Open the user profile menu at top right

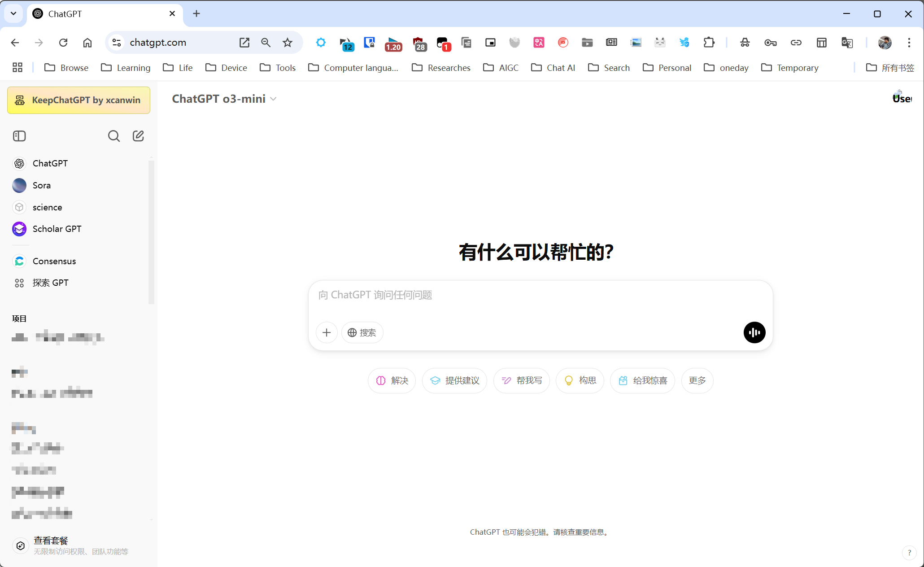[x=902, y=98]
